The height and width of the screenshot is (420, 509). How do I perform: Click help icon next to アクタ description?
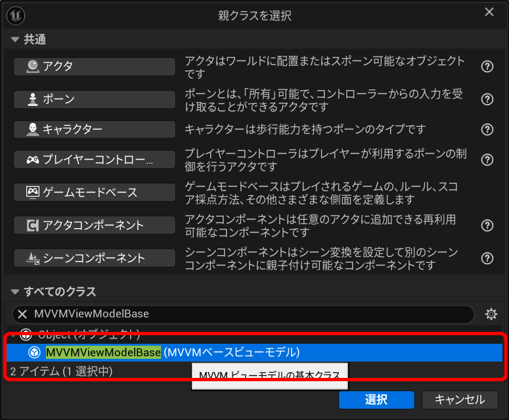[487, 66]
